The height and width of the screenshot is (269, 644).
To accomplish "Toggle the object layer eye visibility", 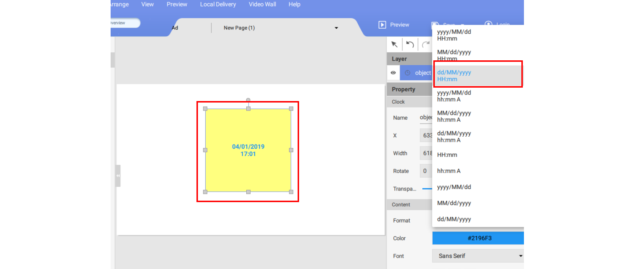I will 393,73.
